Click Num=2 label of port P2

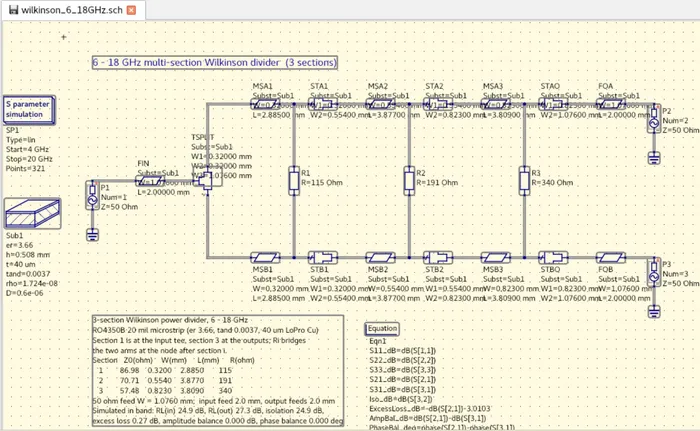pos(675,121)
